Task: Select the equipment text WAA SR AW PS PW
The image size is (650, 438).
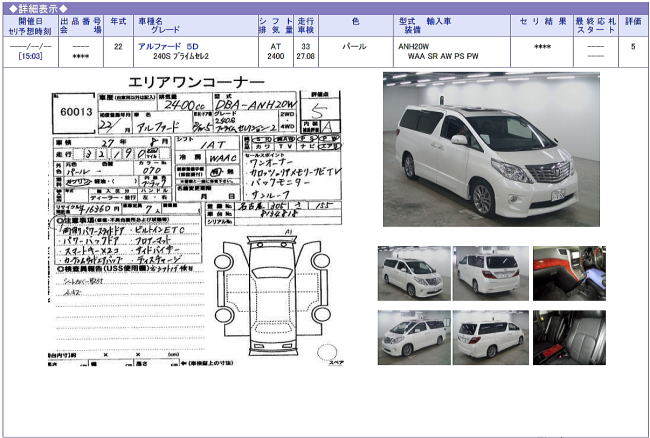Action: (x=443, y=56)
